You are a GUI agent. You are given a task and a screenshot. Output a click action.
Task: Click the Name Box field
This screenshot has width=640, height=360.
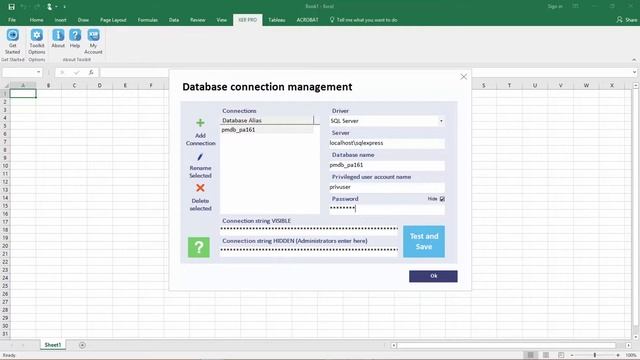19,72
